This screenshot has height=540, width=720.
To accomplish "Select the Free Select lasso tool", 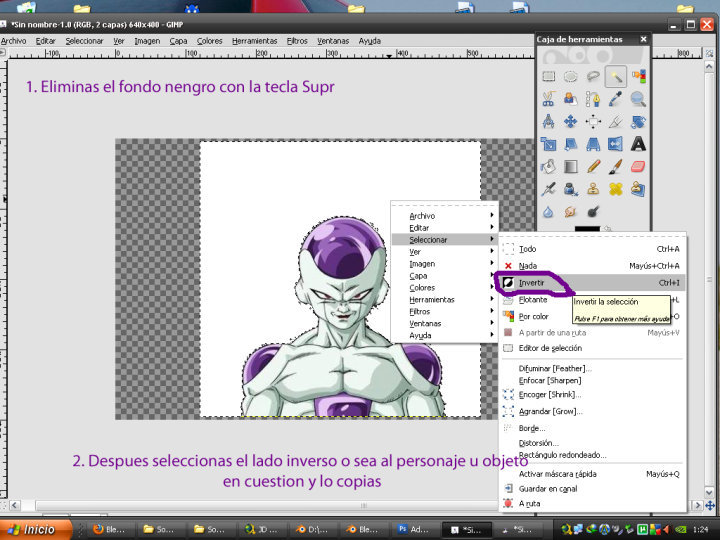I will pyautogui.click(x=593, y=76).
